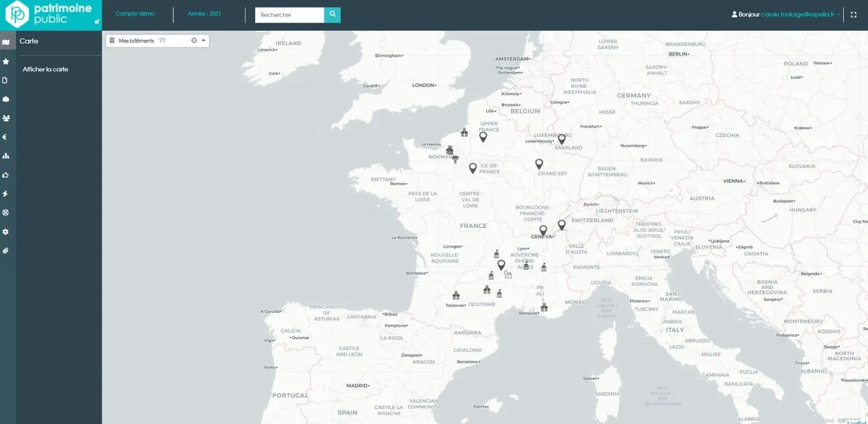
Task: Collapse the Mes bâtiments panel
Action: 203,40
